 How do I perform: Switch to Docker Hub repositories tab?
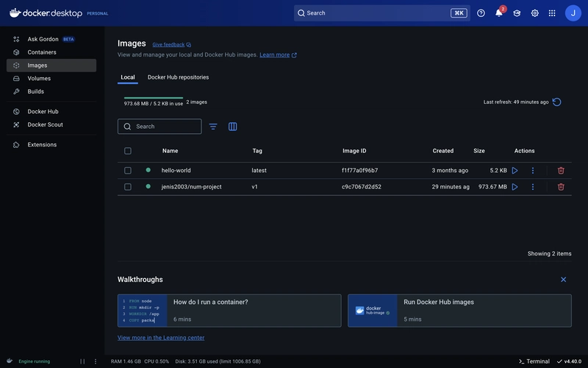(178, 77)
